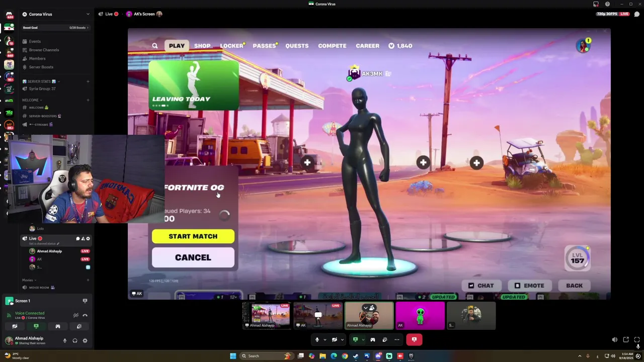Screen dimensions: 644x362
Task: Adjust stream volume speaker icon
Action: coord(614,339)
